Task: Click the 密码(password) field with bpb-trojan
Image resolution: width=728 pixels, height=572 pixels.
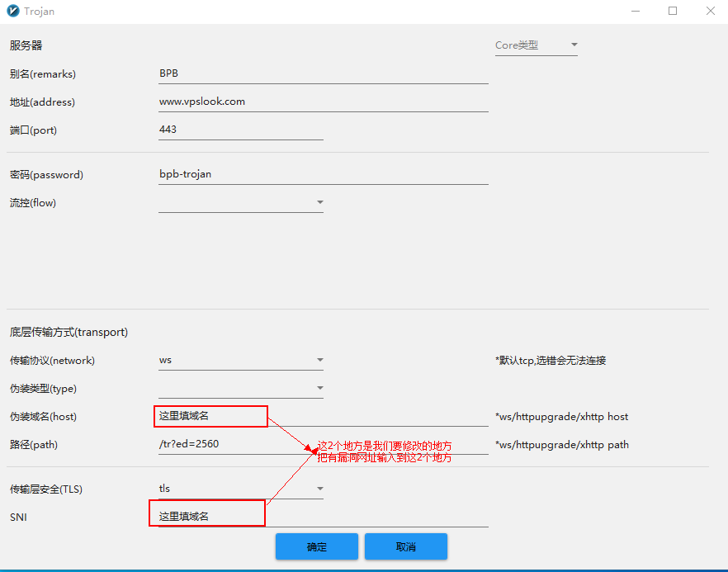Action: (323, 174)
